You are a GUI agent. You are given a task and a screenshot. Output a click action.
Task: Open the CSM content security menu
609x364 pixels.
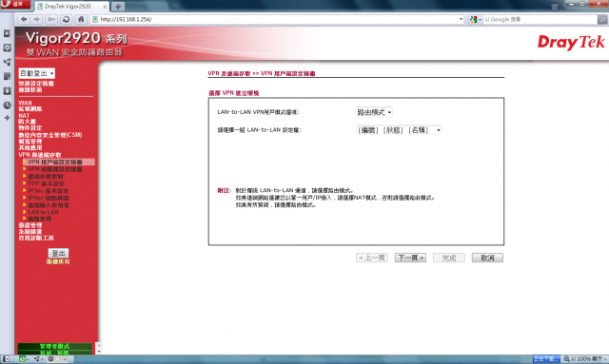[x=50, y=135]
